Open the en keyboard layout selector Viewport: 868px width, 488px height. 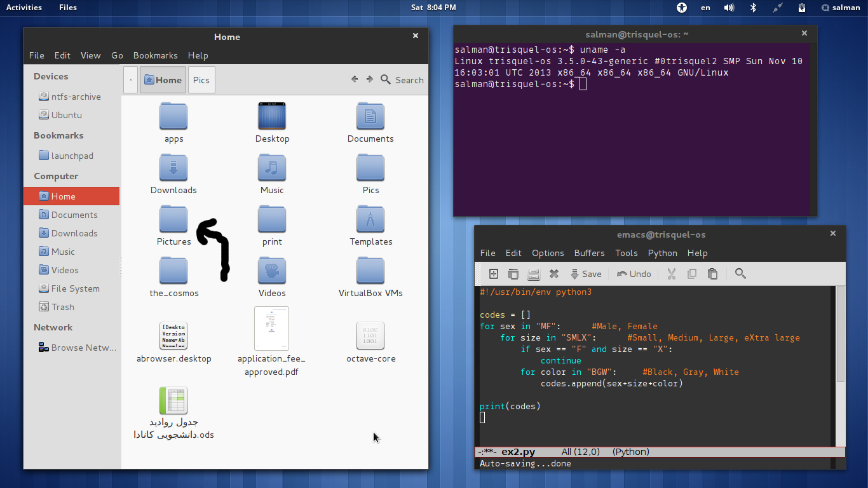tap(705, 8)
